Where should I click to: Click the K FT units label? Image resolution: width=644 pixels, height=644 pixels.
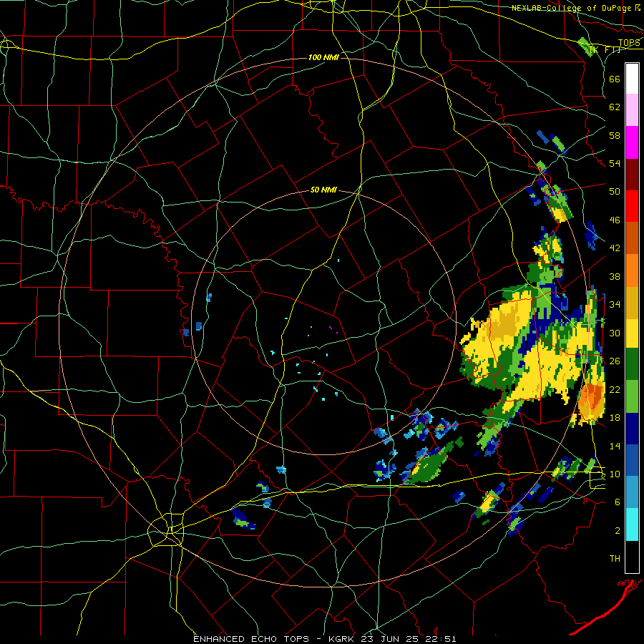pyautogui.click(x=605, y=50)
